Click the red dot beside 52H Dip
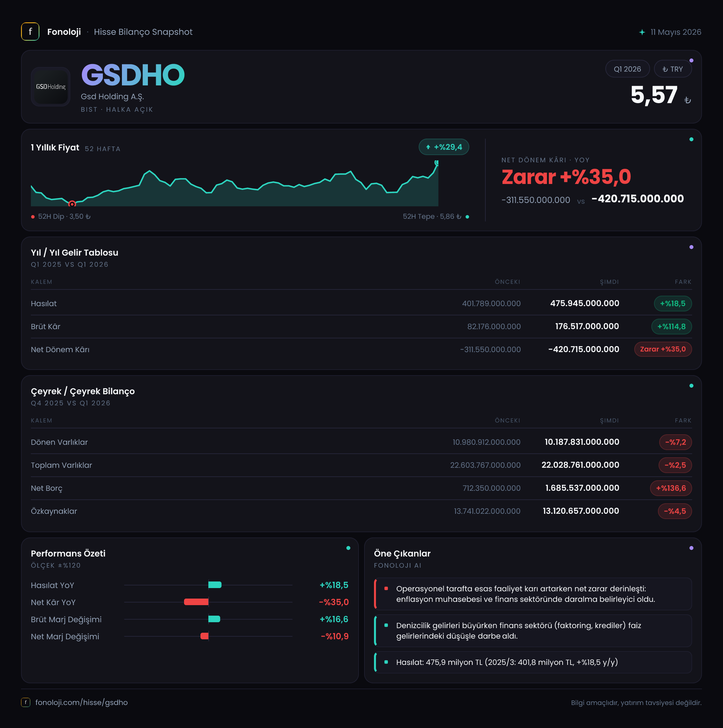Viewport: 723px width, 728px height. [33, 217]
